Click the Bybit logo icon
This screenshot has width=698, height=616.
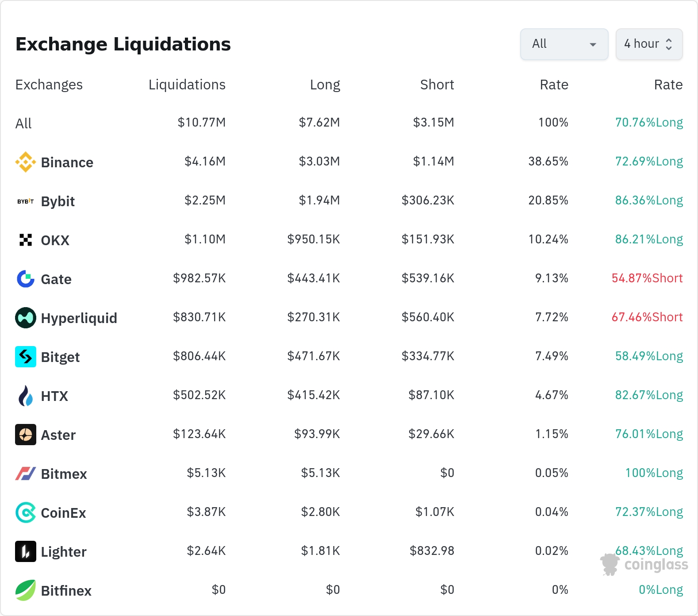[26, 201]
